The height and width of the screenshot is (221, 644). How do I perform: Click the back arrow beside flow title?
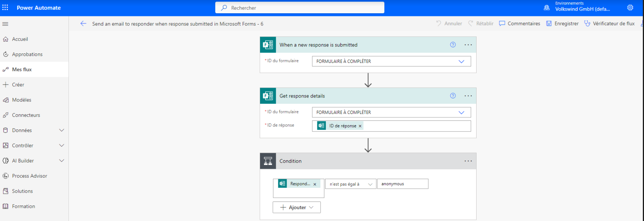pos(83,23)
